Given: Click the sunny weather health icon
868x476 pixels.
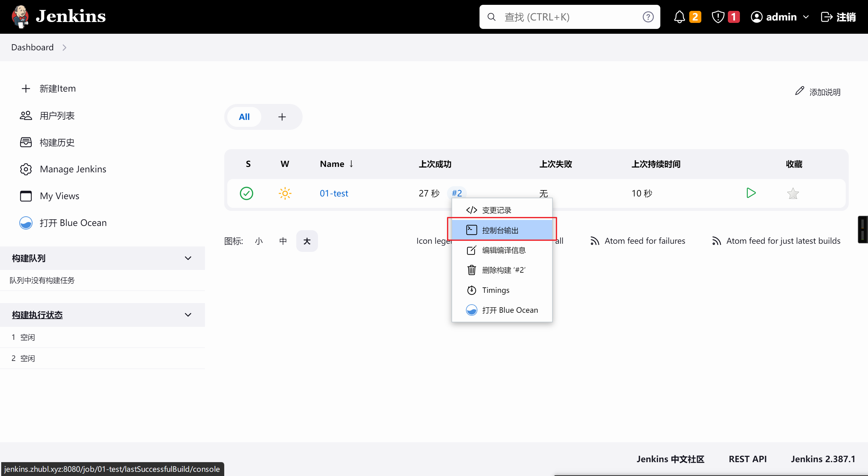Looking at the screenshot, I should point(285,193).
